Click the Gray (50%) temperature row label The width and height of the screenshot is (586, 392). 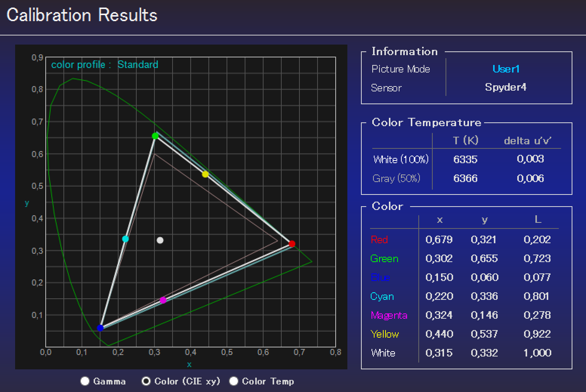(x=396, y=178)
